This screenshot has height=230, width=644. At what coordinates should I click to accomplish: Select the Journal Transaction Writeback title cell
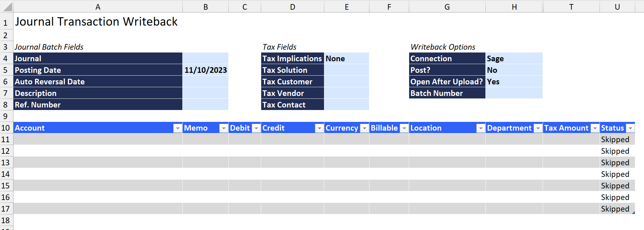pyautogui.click(x=96, y=22)
